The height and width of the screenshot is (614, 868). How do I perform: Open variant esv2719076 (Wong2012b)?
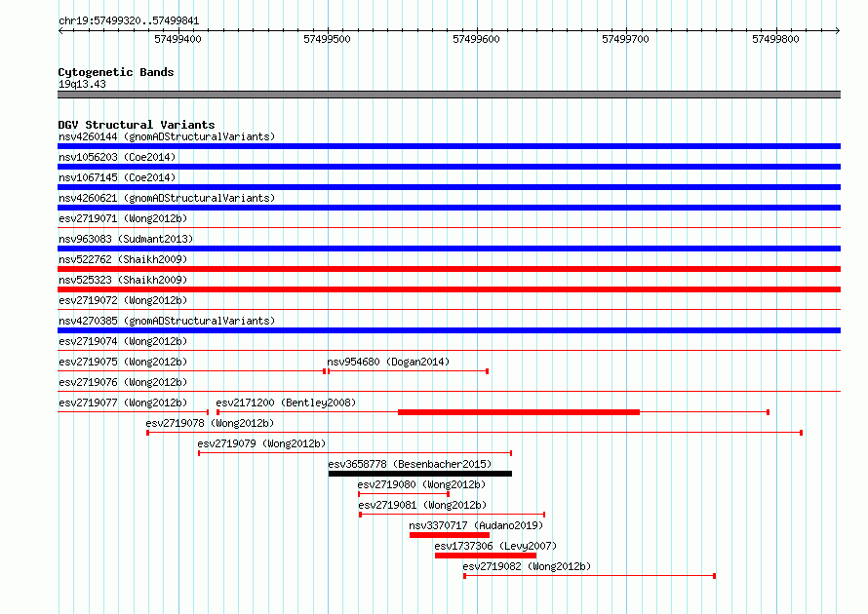(x=123, y=382)
